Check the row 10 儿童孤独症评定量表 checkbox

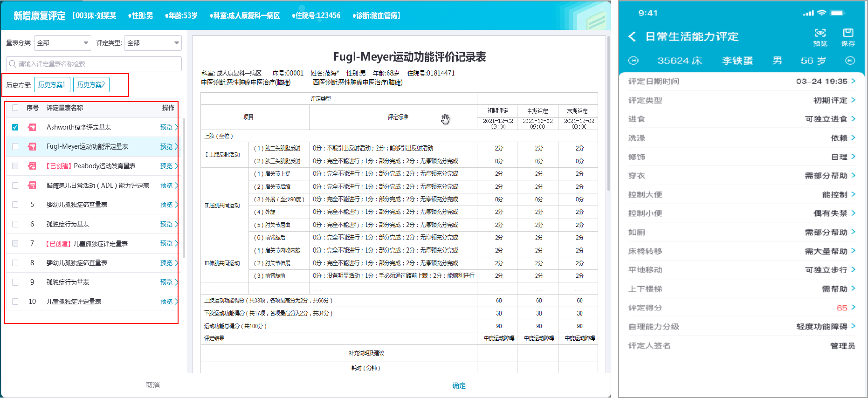(x=15, y=302)
